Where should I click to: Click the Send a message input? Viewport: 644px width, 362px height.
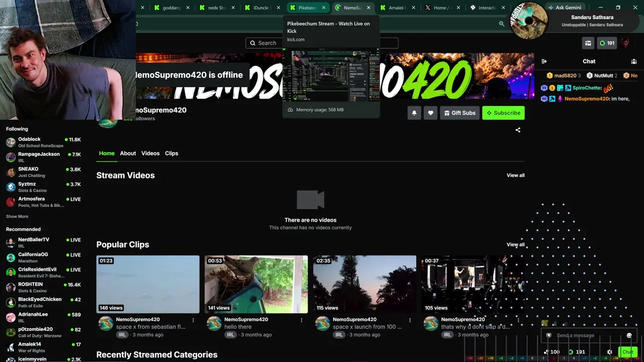pos(589,335)
